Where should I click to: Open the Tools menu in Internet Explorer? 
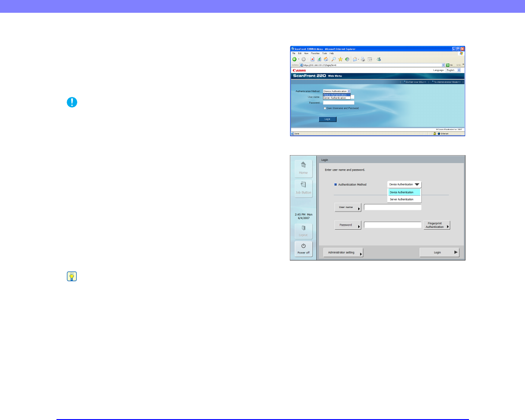[324, 53]
